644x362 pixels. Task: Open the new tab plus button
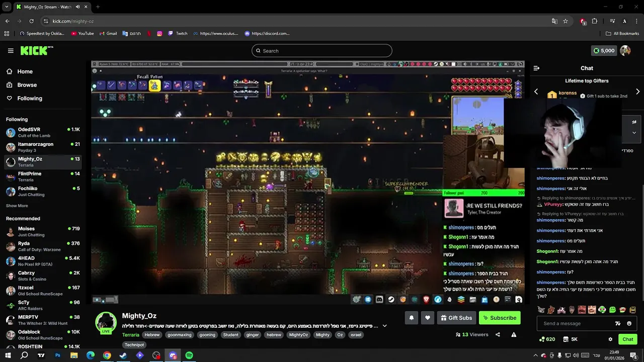(x=98, y=7)
